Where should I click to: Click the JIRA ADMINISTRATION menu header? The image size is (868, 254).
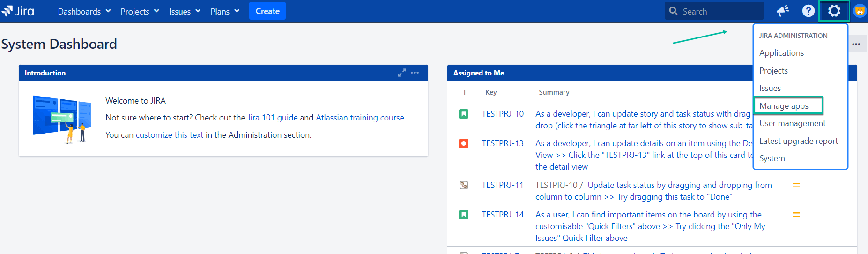coord(794,36)
